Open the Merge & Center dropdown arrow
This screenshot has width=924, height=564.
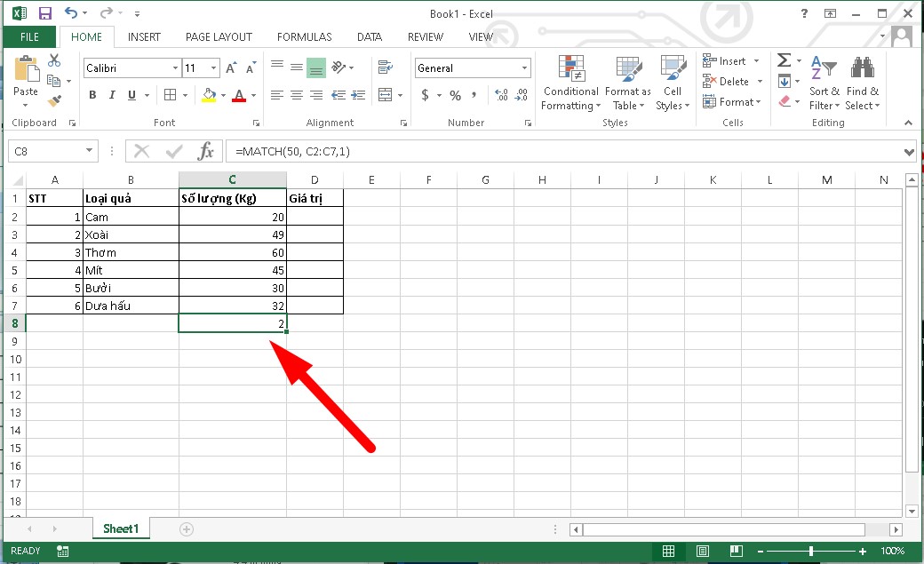click(x=400, y=95)
